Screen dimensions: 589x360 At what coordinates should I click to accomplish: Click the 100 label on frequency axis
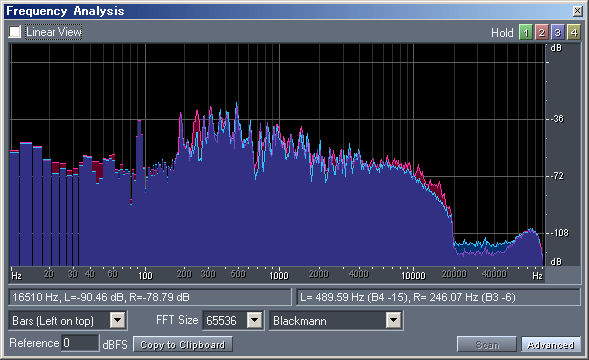point(145,275)
